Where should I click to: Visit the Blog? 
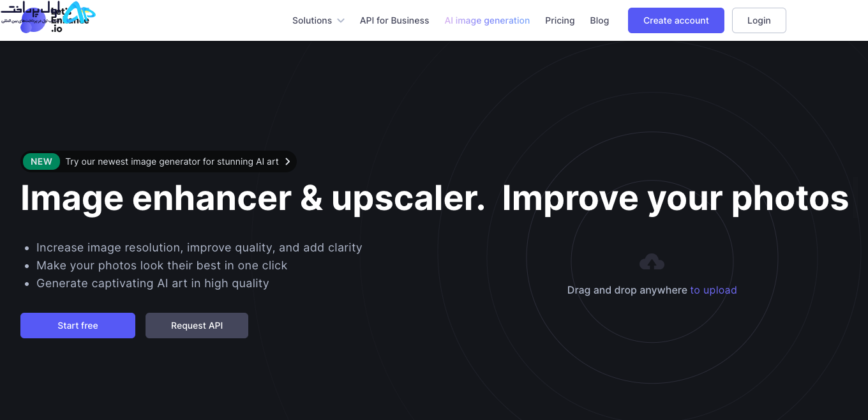click(x=599, y=20)
